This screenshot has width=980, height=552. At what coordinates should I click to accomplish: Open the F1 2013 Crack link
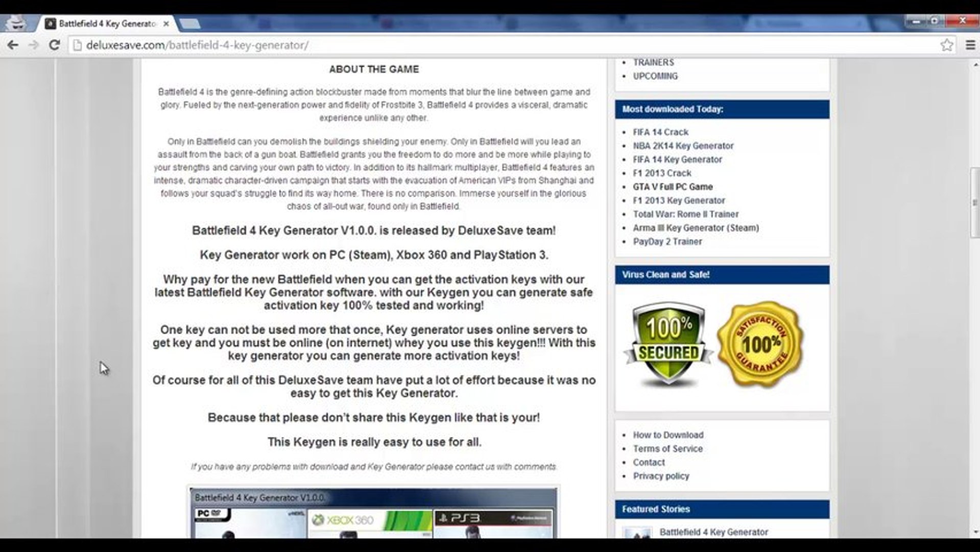(x=662, y=173)
